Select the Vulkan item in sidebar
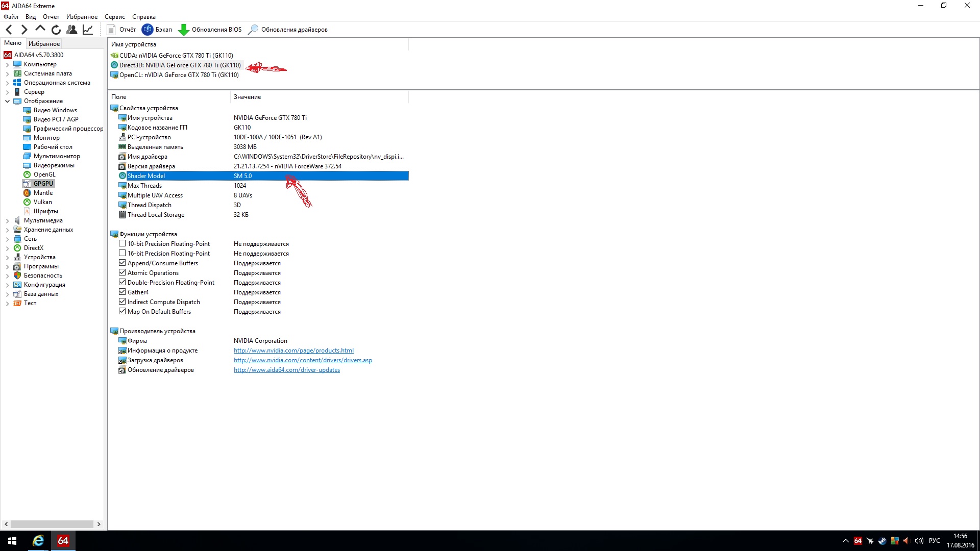Viewport: 980px width, 551px height. click(42, 202)
